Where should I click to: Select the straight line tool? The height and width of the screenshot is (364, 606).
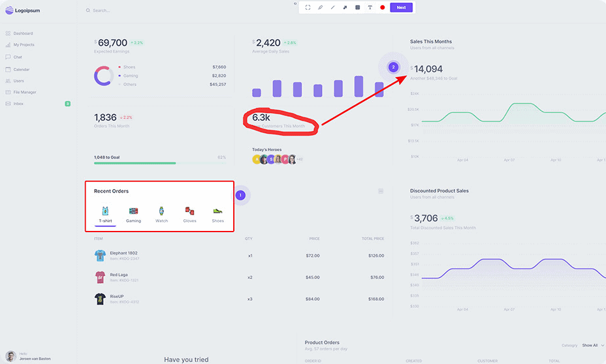pyautogui.click(x=332, y=8)
